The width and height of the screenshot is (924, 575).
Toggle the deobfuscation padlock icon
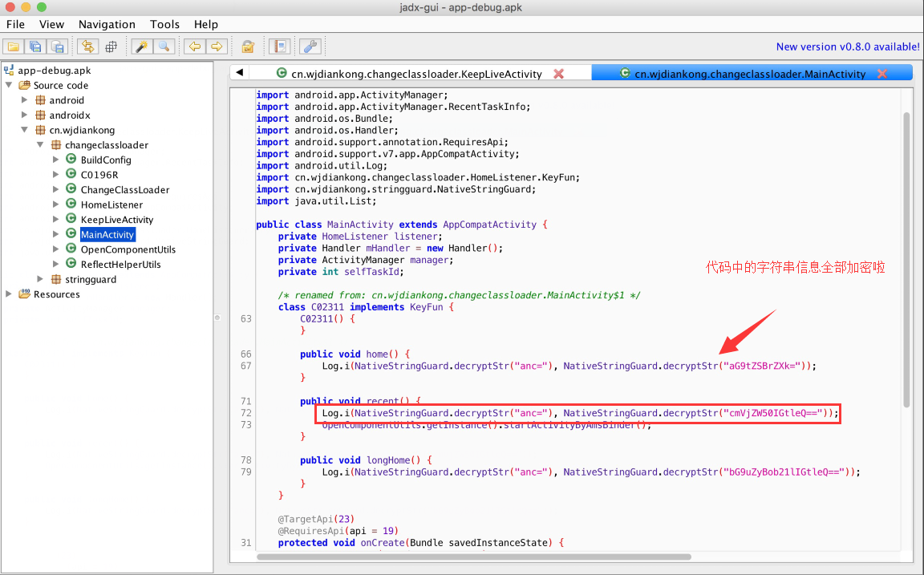[248, 47]
